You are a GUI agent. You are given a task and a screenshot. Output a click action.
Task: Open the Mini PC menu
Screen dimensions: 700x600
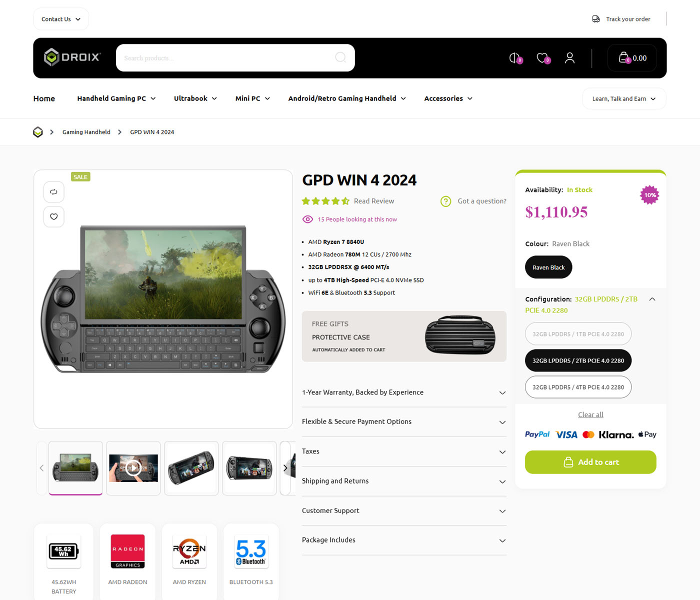click(x=252, y=98)
